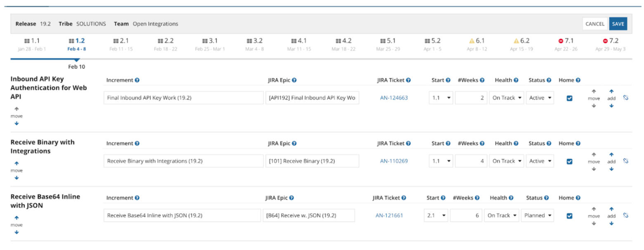The height and width of the screenshot is (250, 644).
Task: Open JIRA ticket AN-110269 link
Action: pos(394,161)
